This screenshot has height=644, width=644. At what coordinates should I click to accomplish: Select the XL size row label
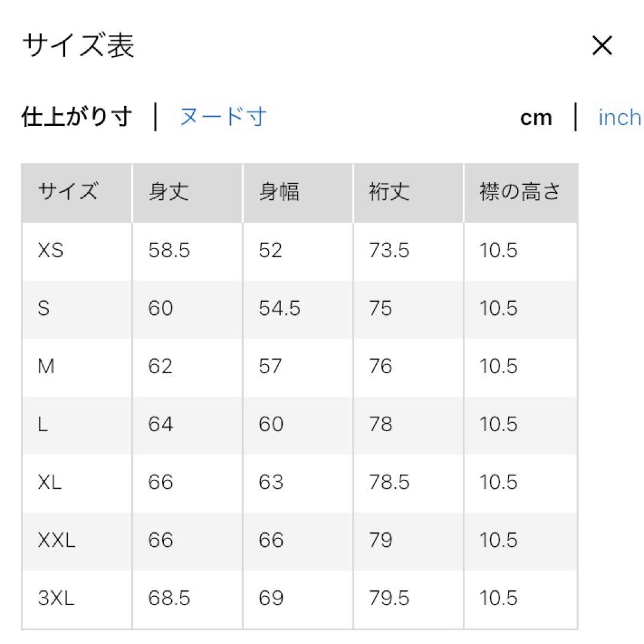pyautogui.click(x=50, y=482)
